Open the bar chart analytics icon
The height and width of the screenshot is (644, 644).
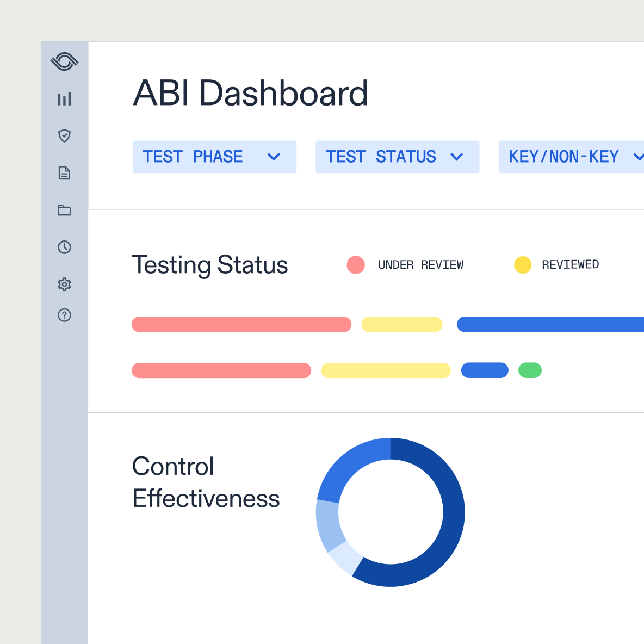click(64, 99)
